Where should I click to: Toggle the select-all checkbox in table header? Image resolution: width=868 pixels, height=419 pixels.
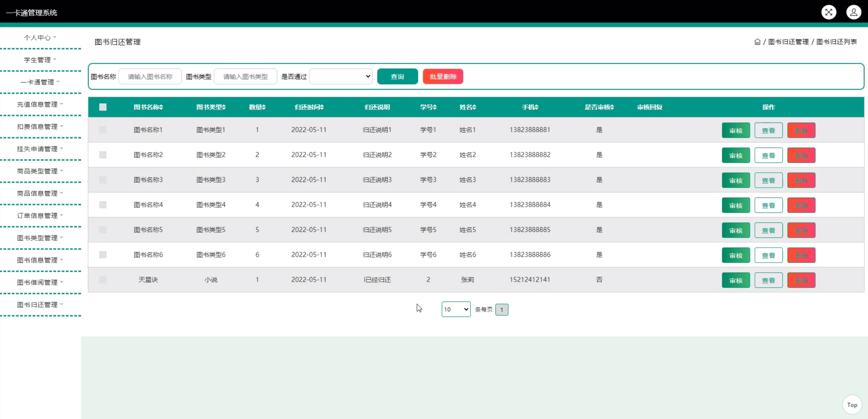(x=103, y=107)
